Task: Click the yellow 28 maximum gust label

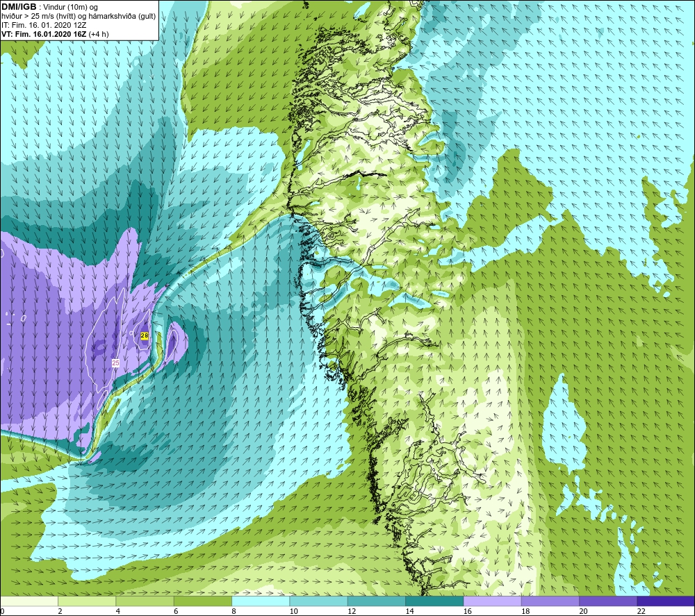Action: (145, 335)
